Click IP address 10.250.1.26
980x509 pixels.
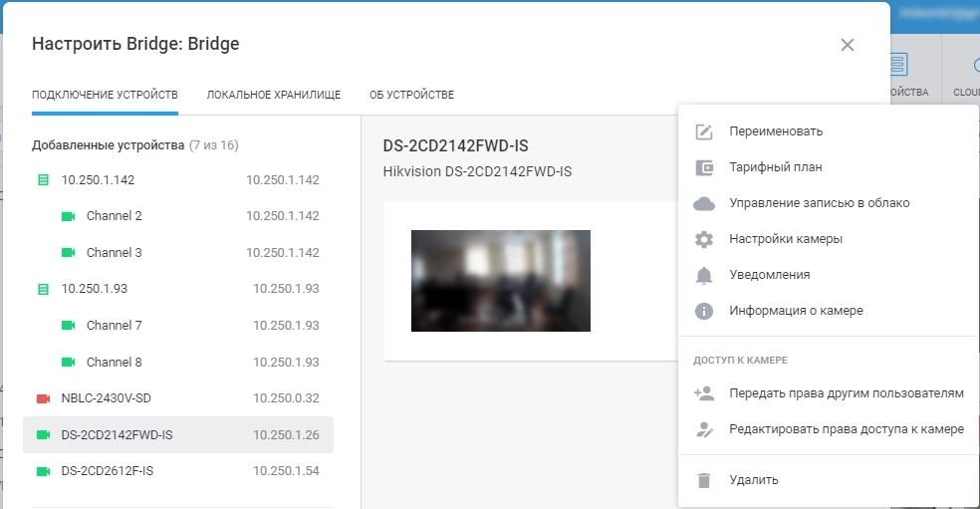(x=286, y=434)
